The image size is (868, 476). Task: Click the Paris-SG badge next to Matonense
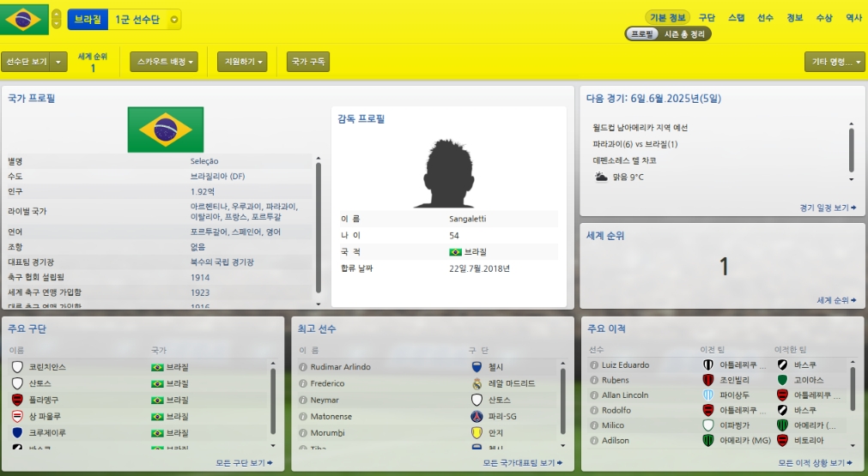(x=476, y=416)
